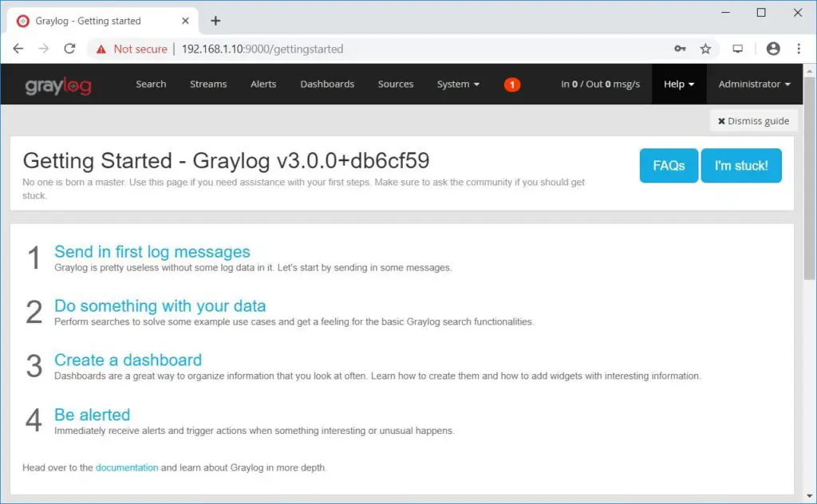The image size is (817, 504).
Task: Click the Graylog logo in navbar
Action: point(58,86)
